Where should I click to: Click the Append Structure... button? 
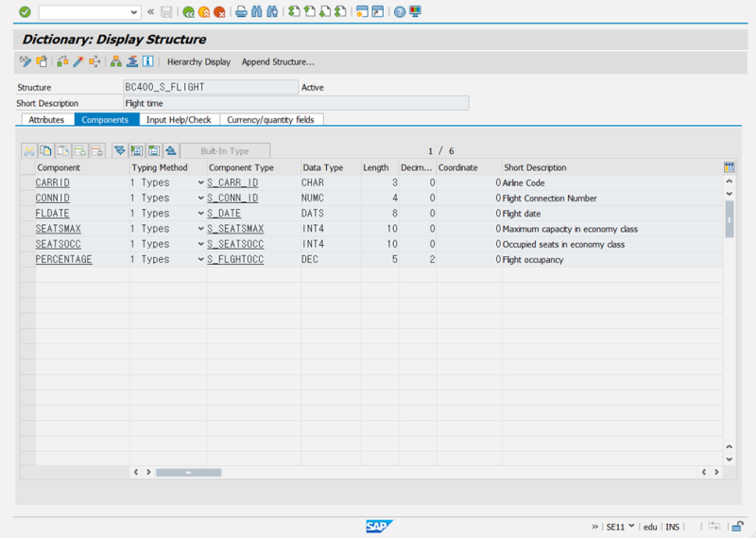tap(278, 61)
